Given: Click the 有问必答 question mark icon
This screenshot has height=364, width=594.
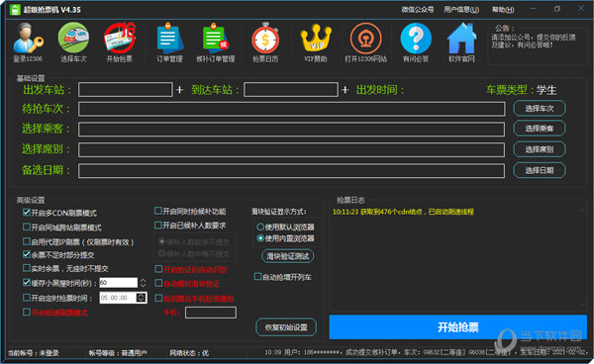Looking at the screenshot, I should point(416,42).
